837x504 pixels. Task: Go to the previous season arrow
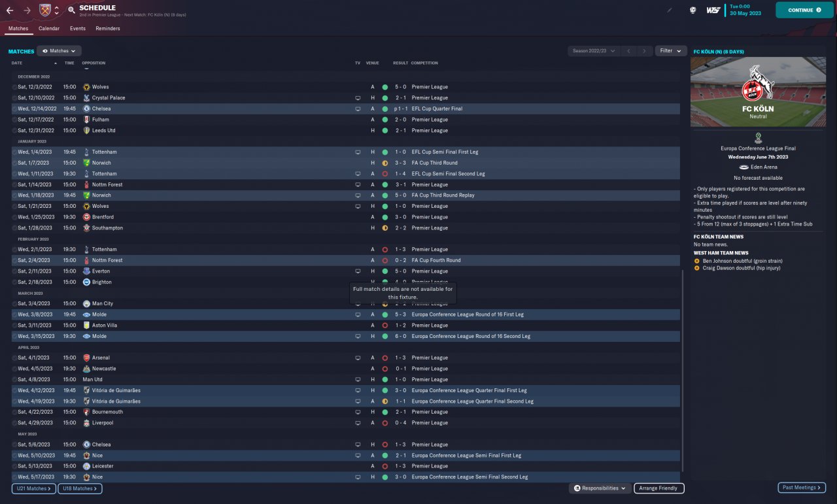(628, 51)
